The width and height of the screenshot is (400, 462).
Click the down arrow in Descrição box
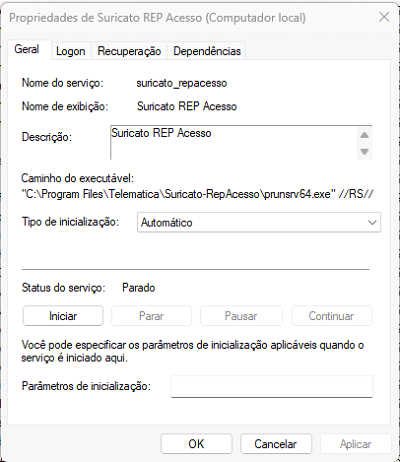coord(365,152)
